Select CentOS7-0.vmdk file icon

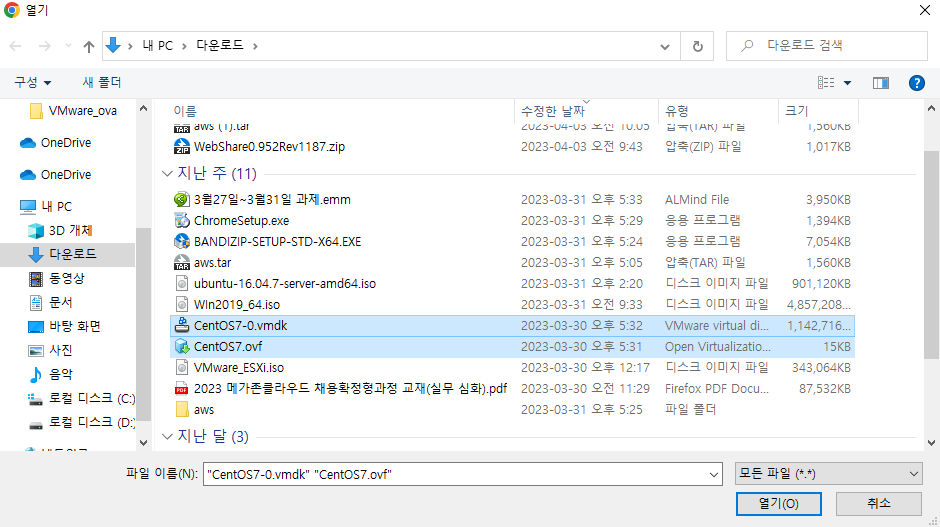point(182,326)
